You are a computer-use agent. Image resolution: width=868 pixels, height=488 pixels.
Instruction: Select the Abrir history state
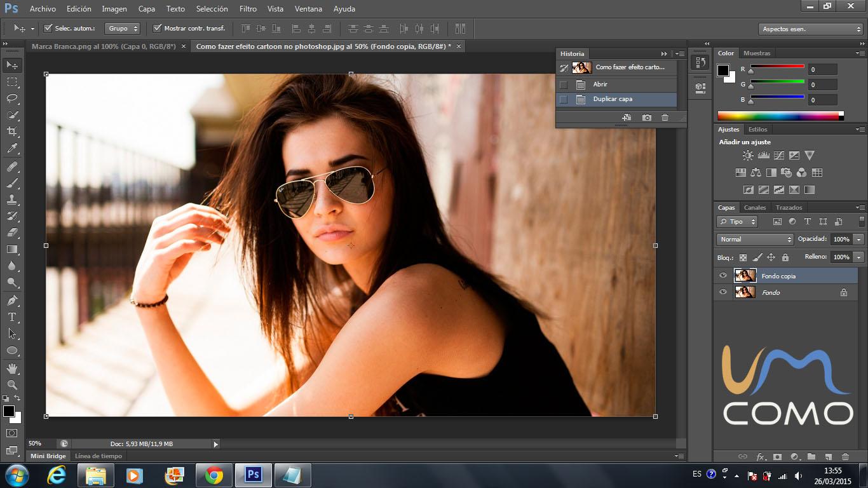(600, 85)
